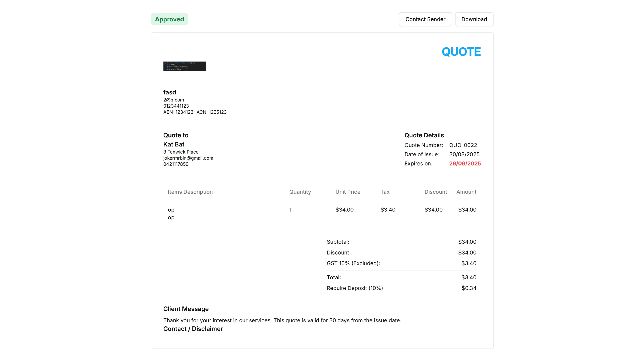
Task: Download the quote
Action: [x=474, y=19]
